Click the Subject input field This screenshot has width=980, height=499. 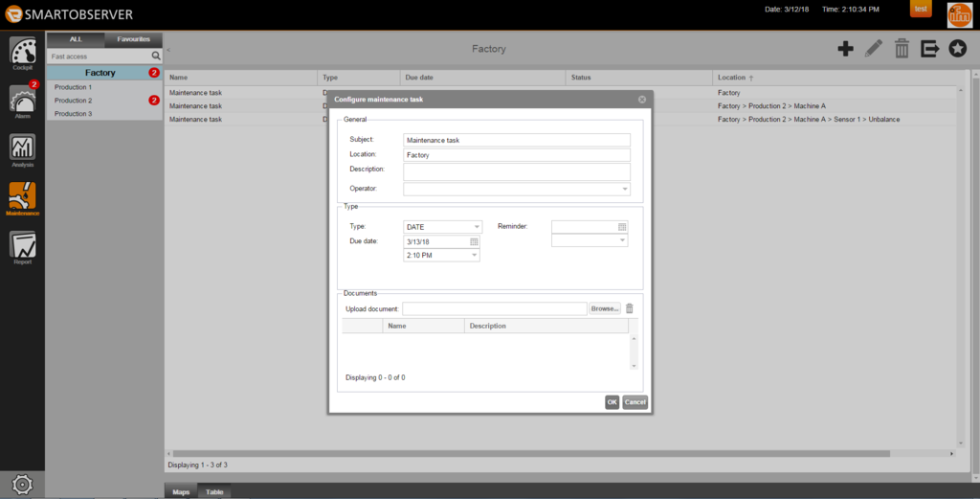coord(516,140)
